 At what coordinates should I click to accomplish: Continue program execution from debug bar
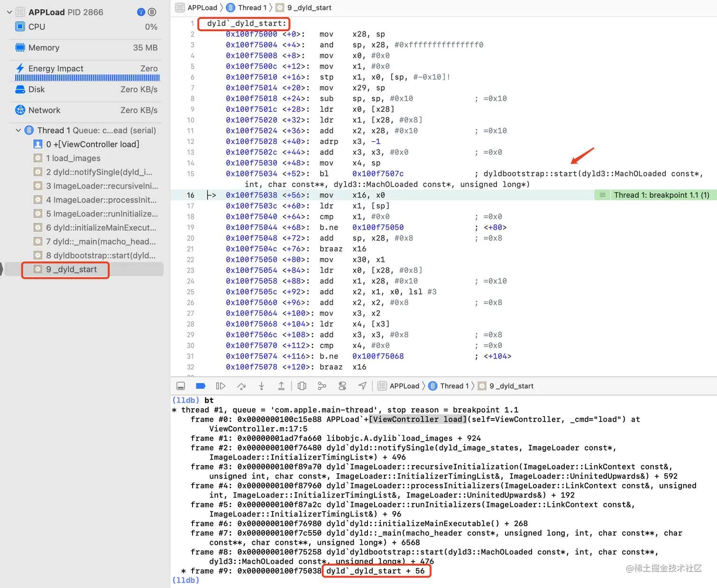[x=221, y=386]
